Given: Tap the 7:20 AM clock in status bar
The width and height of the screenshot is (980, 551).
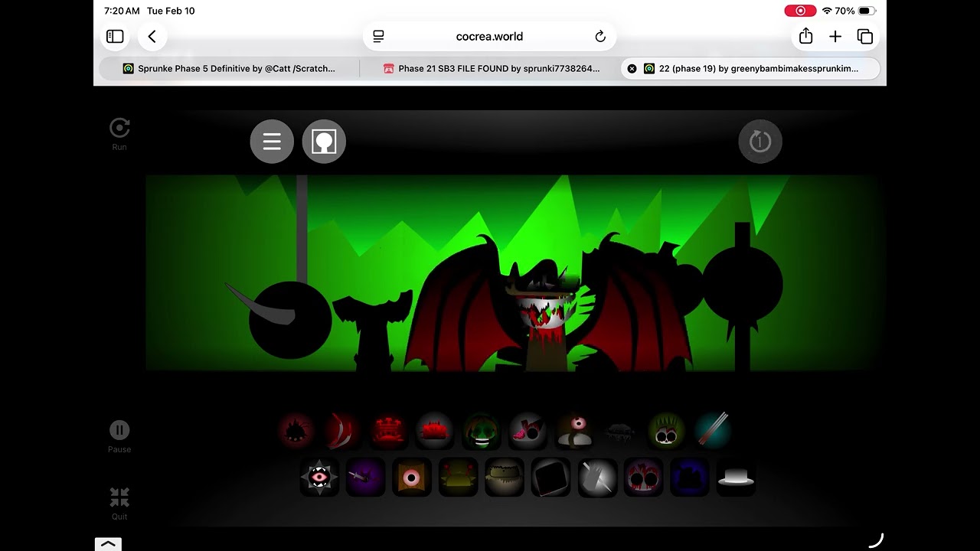Looking at the screenshot, I should [x=122, y=11].
